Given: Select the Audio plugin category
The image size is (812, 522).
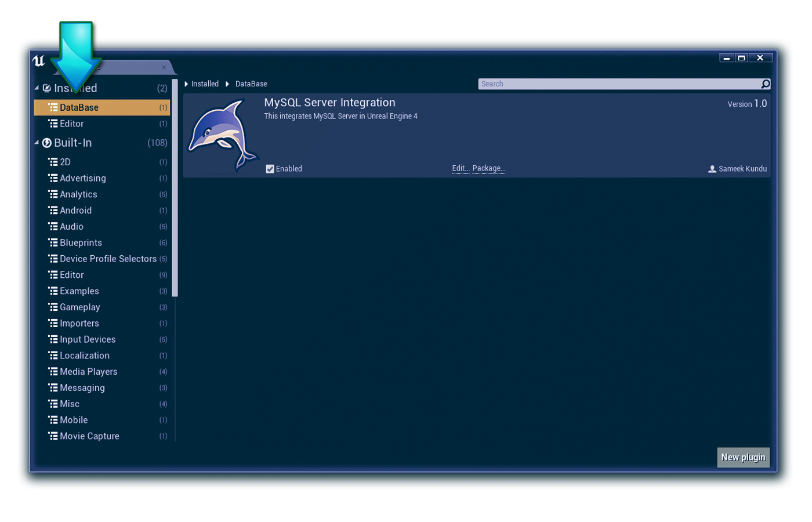Looking at the screenshot, I should click(x=102, y=226).
